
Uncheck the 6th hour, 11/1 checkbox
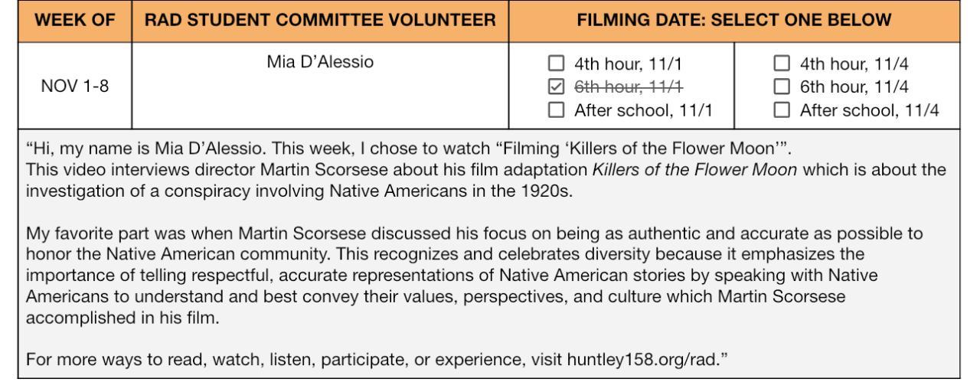point(557,87)
